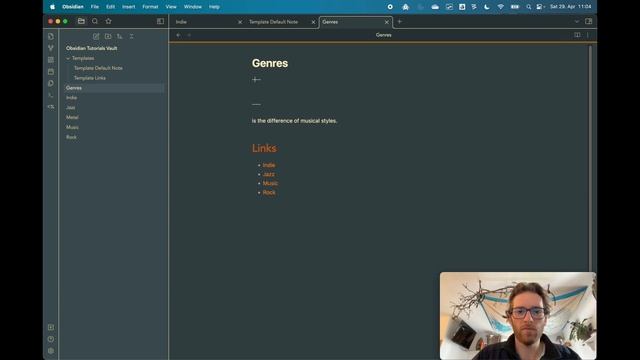Open more options for Genres note
Viewport: 640px width, 360px height.
588,35
